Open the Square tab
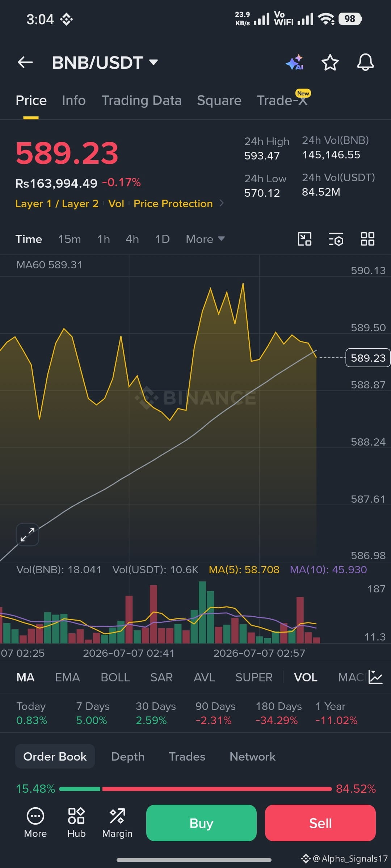Image resolution: width=391 pixels, height=868 pixels. pos(219,101)
